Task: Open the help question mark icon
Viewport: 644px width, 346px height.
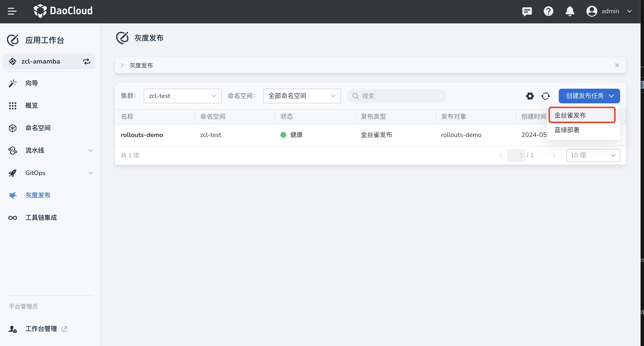Action: coord(548,11)
